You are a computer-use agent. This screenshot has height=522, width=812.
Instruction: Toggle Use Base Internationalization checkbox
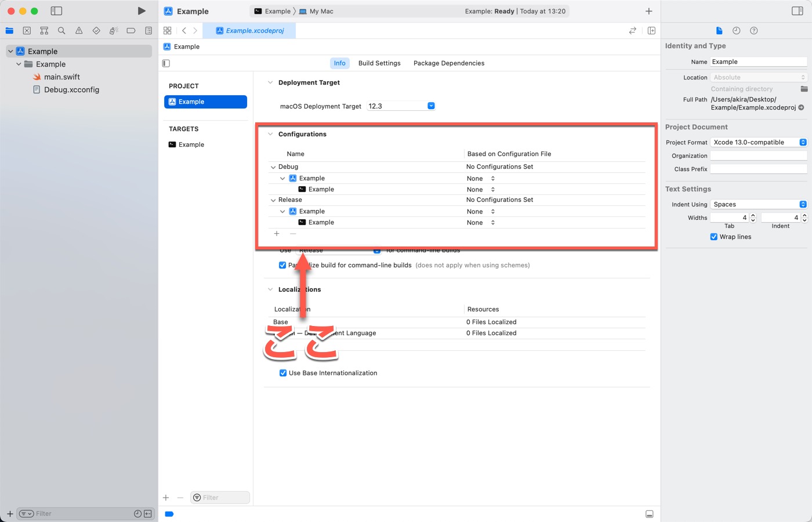point(283,373)
